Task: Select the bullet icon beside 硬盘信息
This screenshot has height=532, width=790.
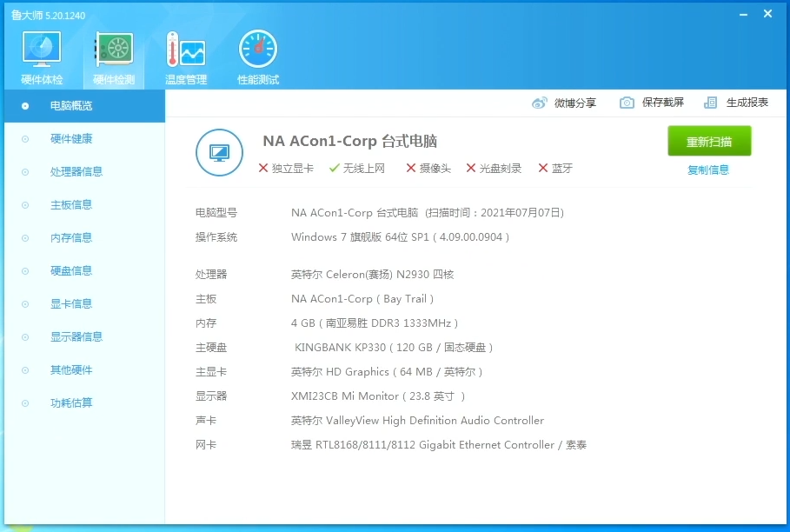Action: 25,271
